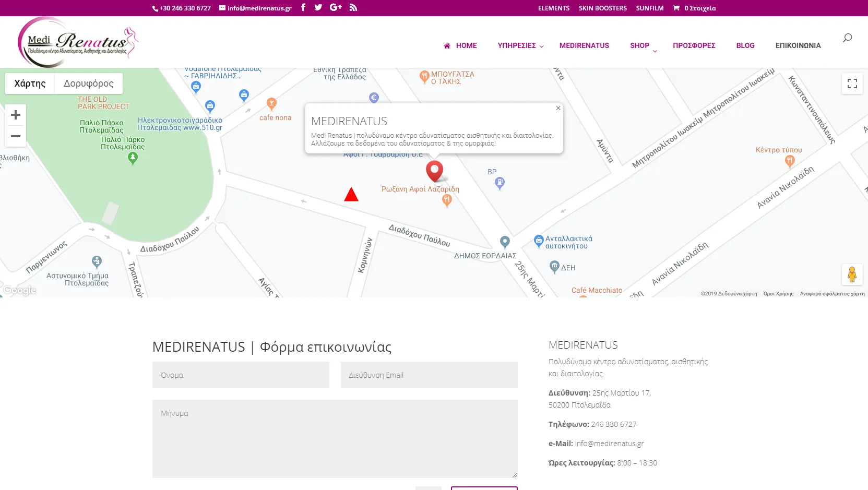Click the Medi Renatus logo
868x490 pixels.
click(78, 42)
